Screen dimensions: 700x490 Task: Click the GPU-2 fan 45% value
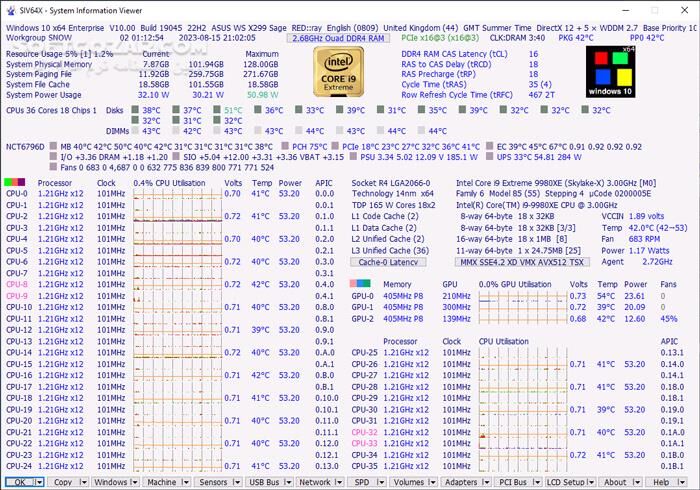[x=669, y=319]
